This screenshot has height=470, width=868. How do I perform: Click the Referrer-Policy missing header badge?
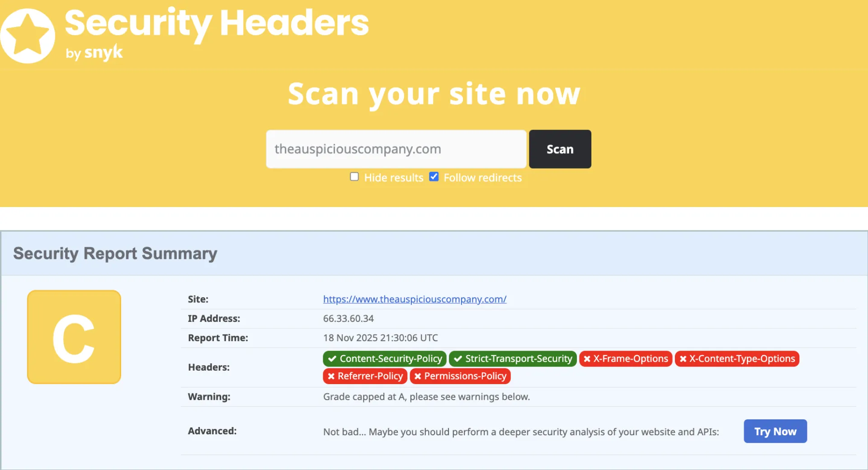[x=365, y=376]
